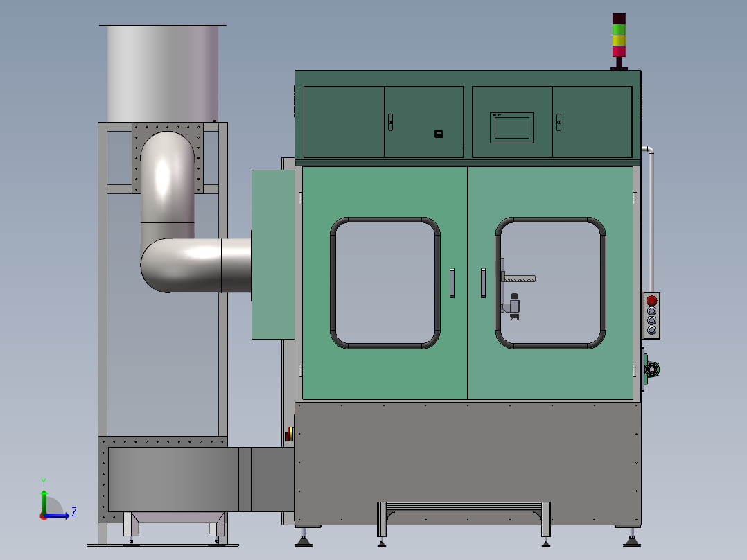
Task: Select the large cylindrical exhaust stack
Action: pos(163,73)
